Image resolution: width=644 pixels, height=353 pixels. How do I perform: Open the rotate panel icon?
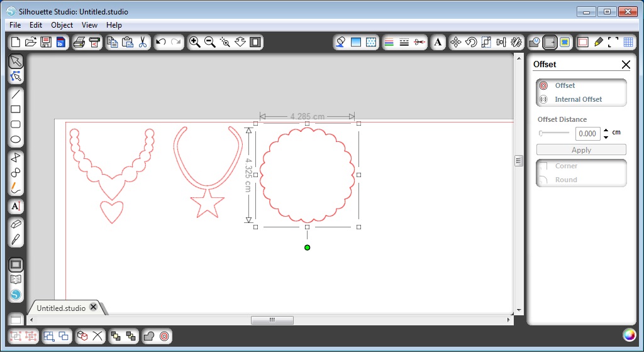[471, 42]
